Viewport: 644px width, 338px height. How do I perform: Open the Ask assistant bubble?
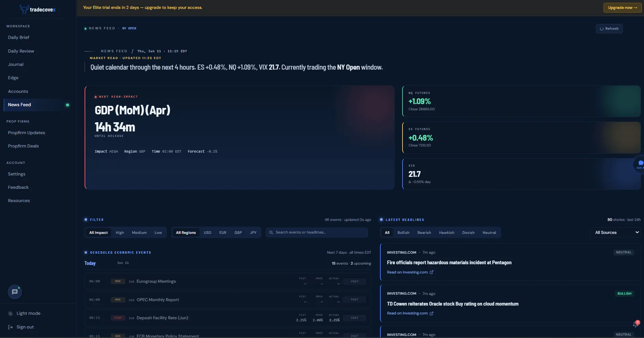pyautogui.click(x=639, y=165)
